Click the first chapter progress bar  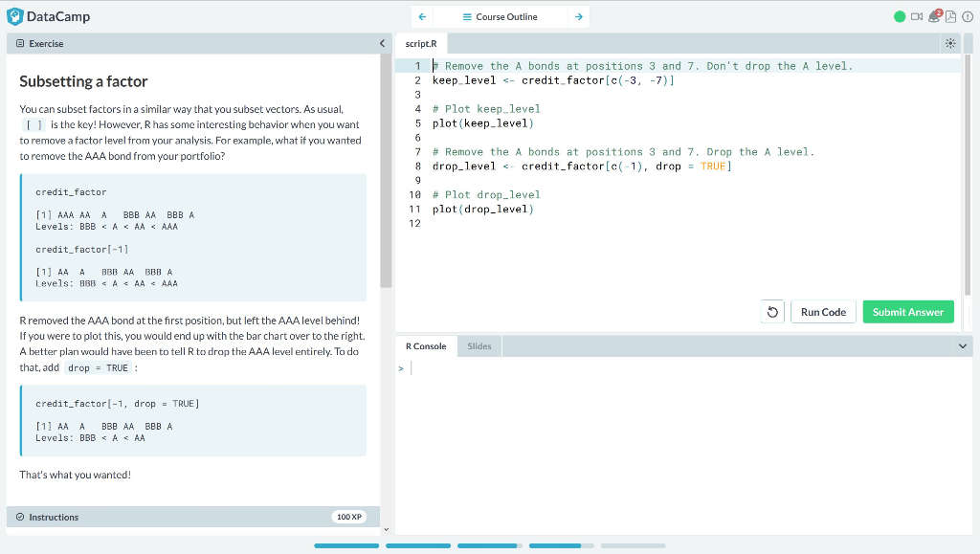coord(345,545)
